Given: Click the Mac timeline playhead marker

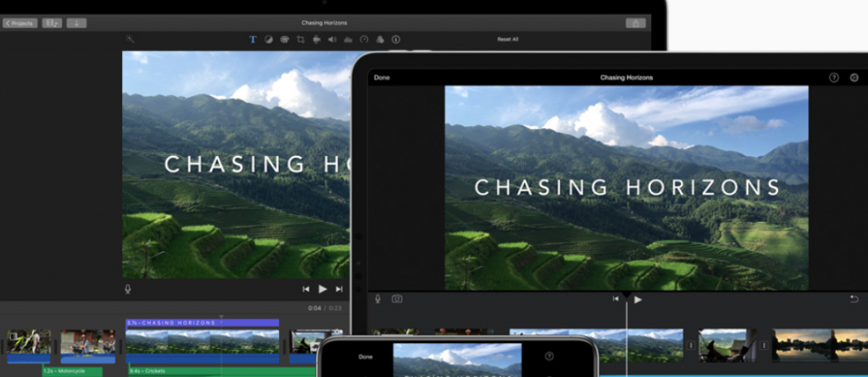Looking at the screenshot, I should tap(221, 318).
